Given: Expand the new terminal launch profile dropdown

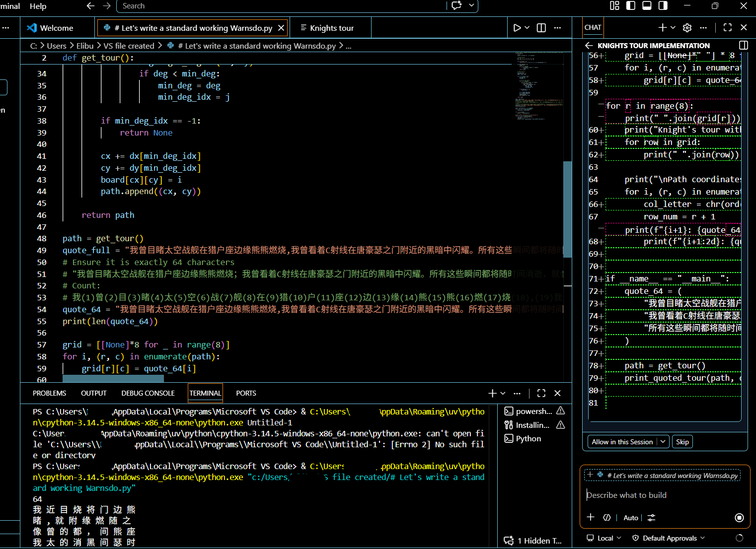Looking at the screenshot, I should tap(503, 393).
